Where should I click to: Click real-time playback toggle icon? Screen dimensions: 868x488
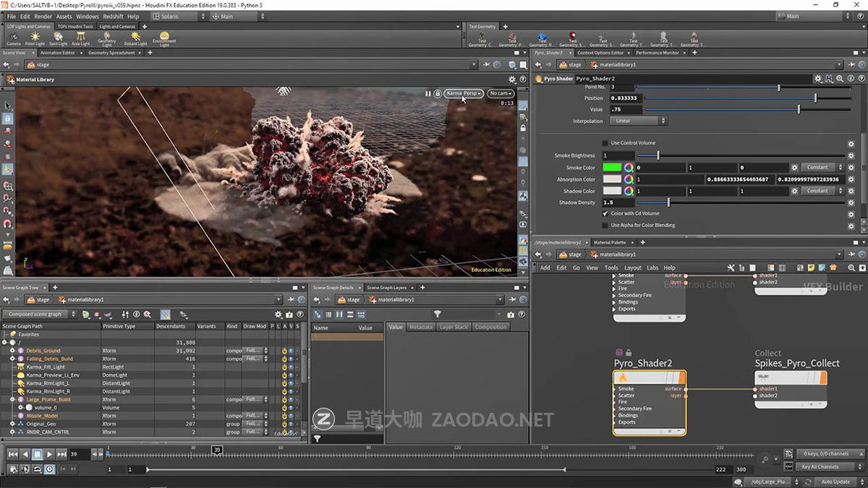click(x=49, y=469)
